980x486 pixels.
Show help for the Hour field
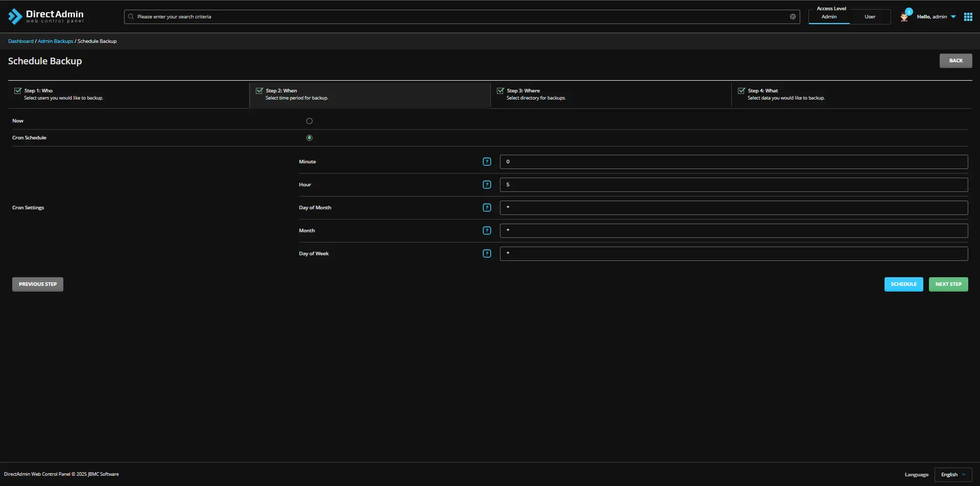[x=487, y=185]
